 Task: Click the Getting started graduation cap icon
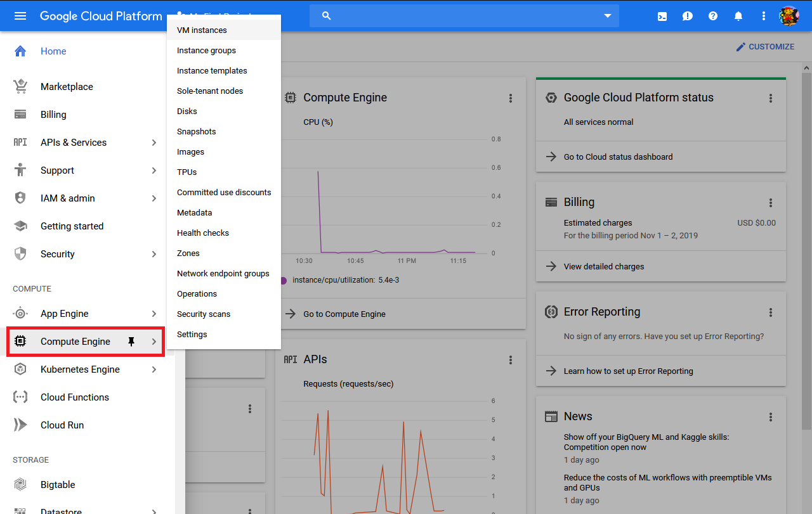(x=20, y=226)
